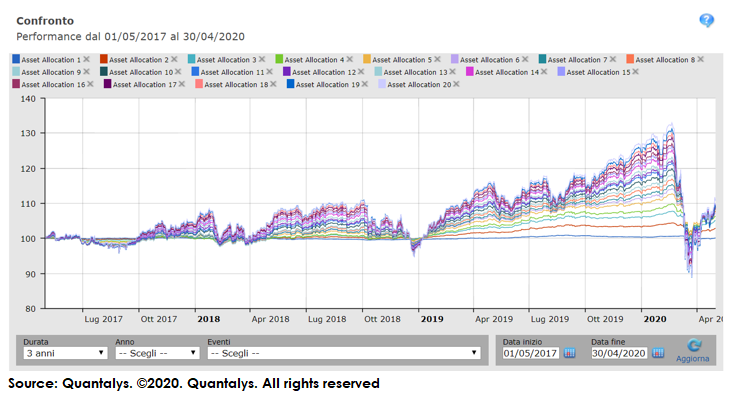Click the Data fine date field

(x=619, y=353)
